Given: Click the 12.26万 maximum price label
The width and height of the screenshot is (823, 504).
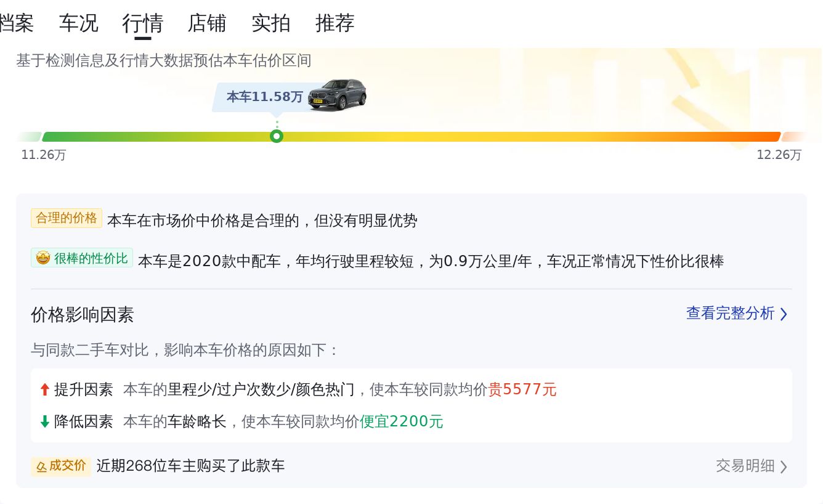Looking at the screenshot, I should click(779, 155).
